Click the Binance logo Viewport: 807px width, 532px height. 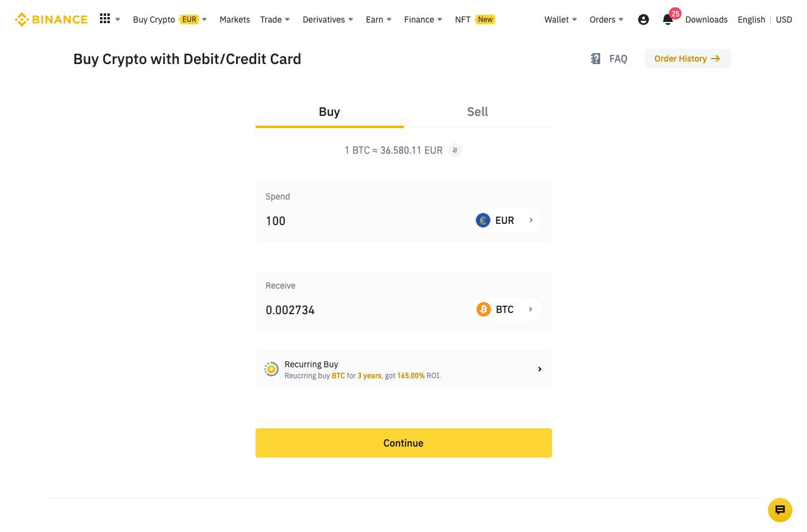click(51, 20)
